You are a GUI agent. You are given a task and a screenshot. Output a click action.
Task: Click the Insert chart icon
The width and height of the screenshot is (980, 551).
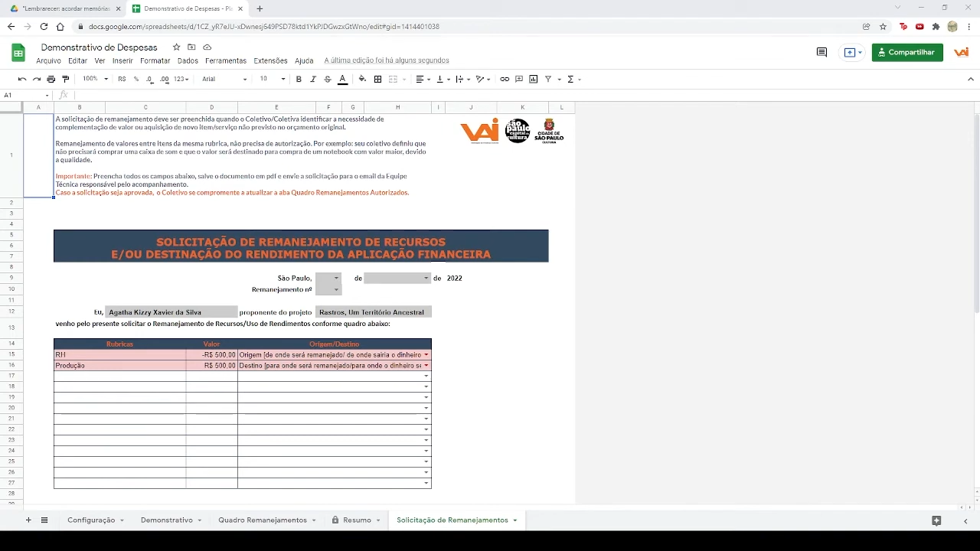click(534, 79)
